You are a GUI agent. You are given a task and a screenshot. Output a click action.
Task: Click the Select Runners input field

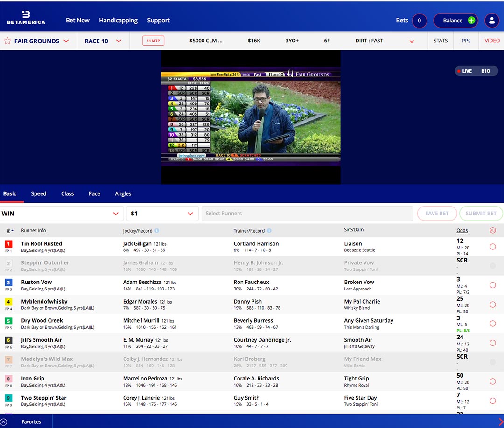tap(307, 214)
